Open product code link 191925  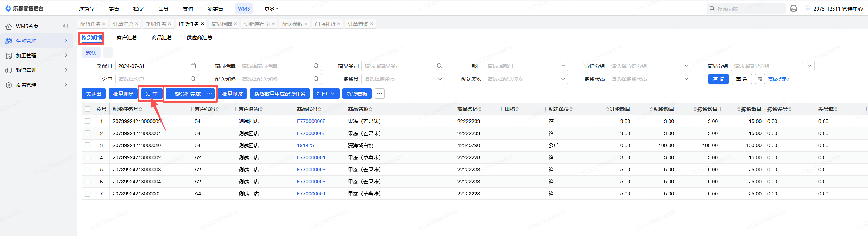(x=305, y=145)
